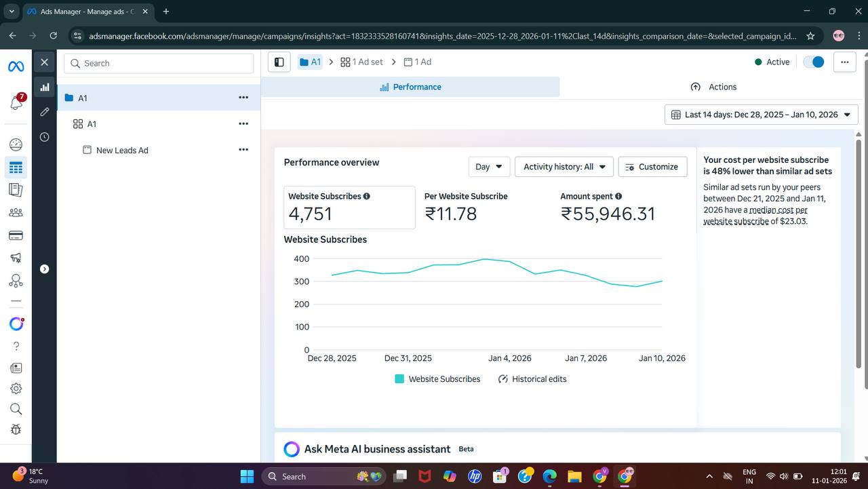This screenshot has width=868, height=489.
Task: Open the Day breakdown dropdown
Action: 489,167
